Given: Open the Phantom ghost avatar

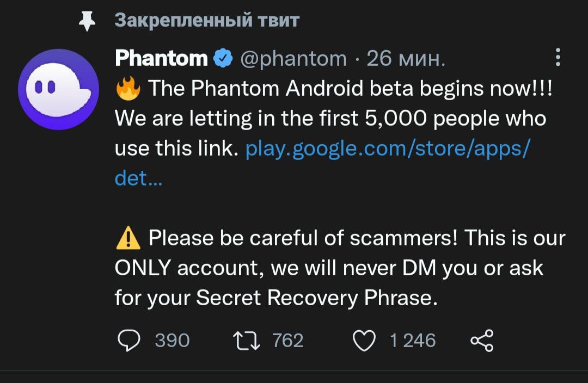Looking at the screenshot, I should (58, 89).
